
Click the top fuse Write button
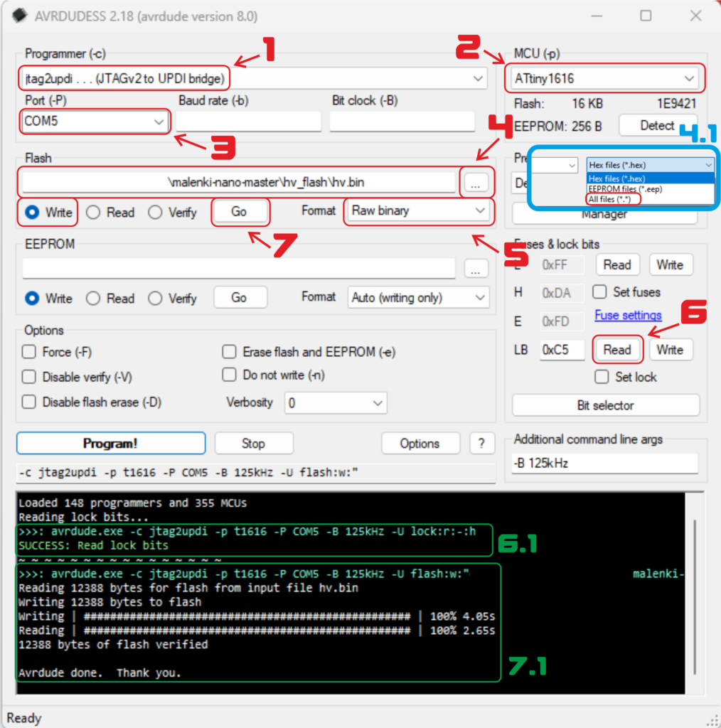(x=670, y=264)
